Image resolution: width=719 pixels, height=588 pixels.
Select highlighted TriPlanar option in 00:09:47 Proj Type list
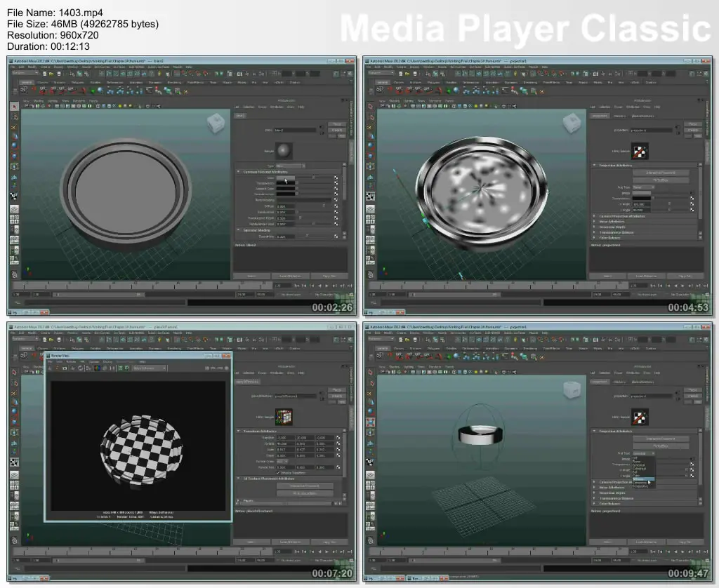[643, 479]
